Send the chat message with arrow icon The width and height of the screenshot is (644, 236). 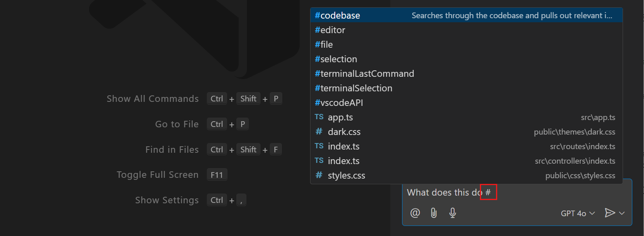(609, 213)
